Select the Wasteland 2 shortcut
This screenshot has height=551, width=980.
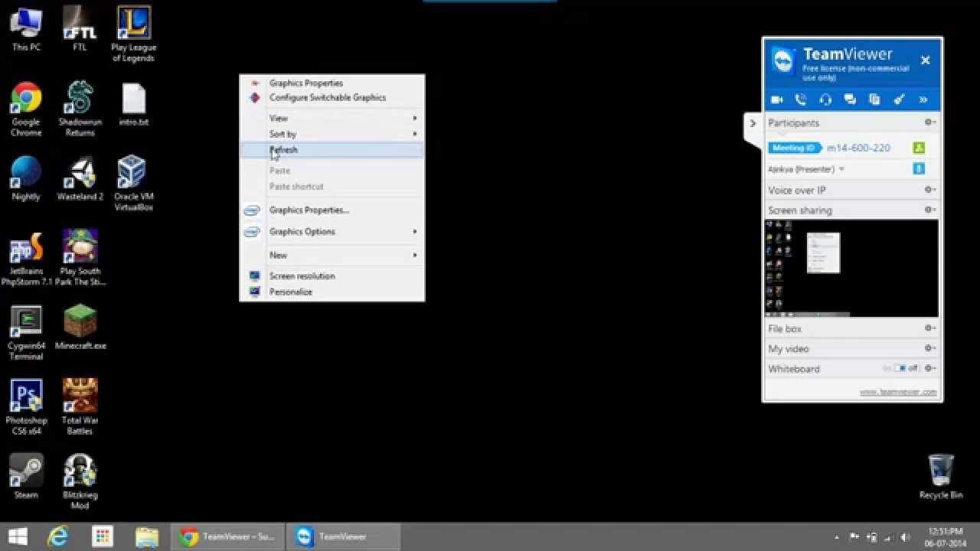coord(80,179)
